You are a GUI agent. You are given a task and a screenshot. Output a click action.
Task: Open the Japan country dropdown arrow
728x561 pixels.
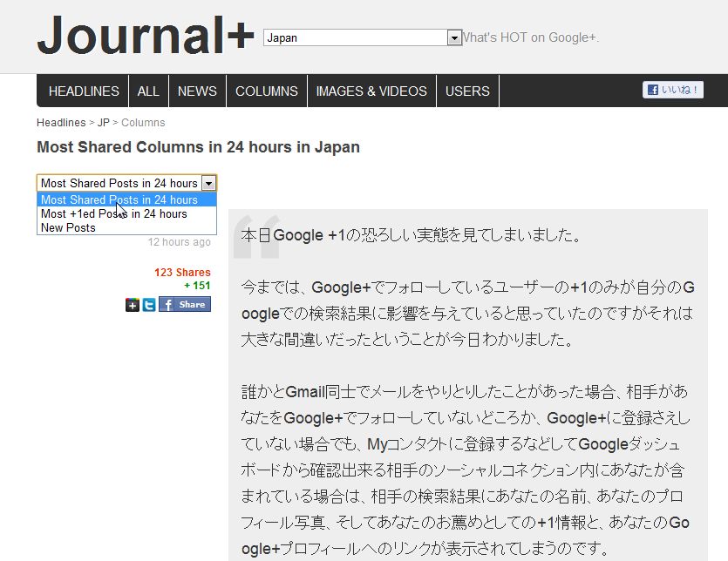click(454, 37)
